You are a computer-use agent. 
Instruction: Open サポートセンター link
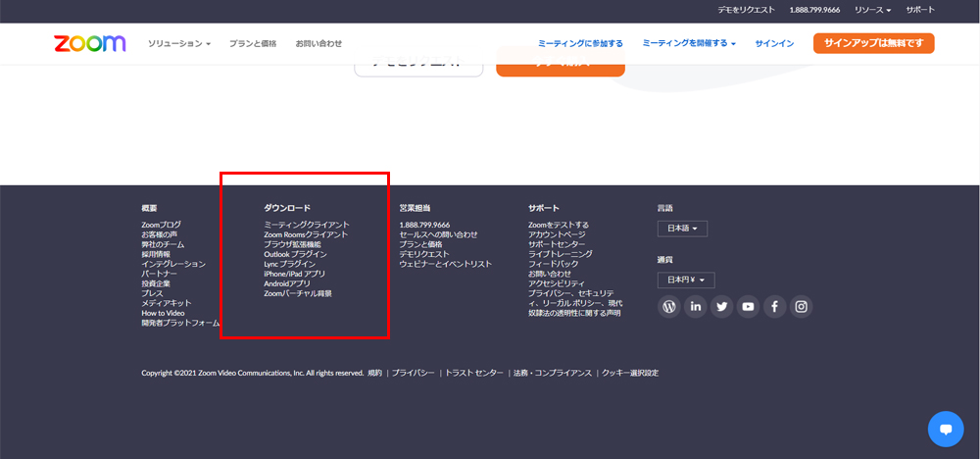(x=557, y=244)
